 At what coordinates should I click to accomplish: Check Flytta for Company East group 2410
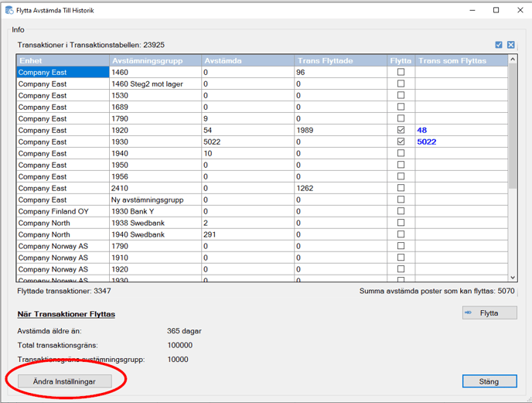(x=401, y=188)
